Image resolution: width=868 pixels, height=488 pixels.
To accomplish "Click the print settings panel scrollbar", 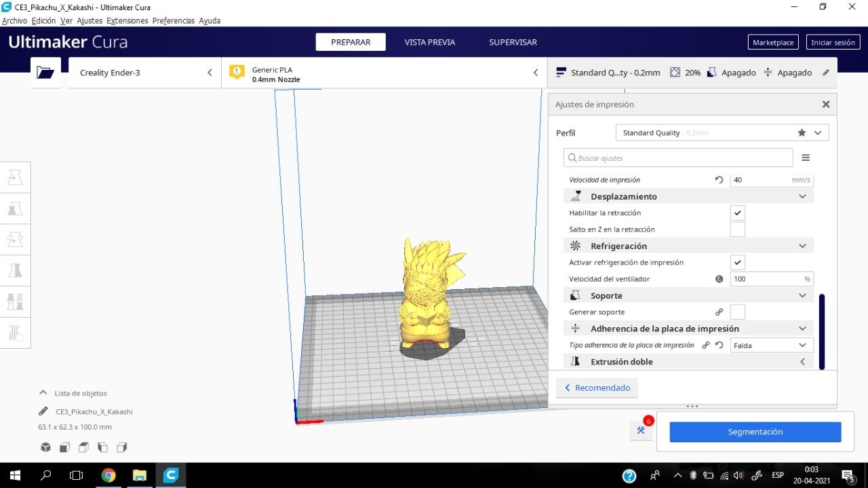I will coord(822,332).
